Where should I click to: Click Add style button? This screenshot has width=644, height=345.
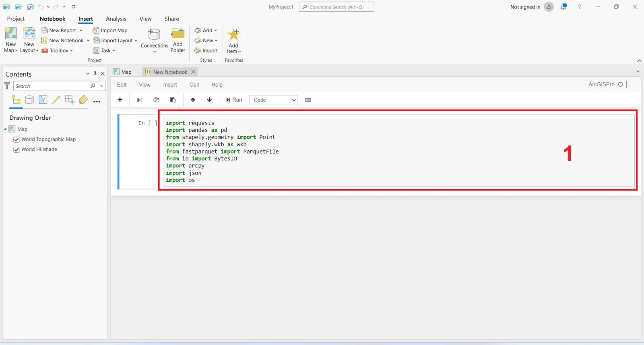click(x=206, y=30)
